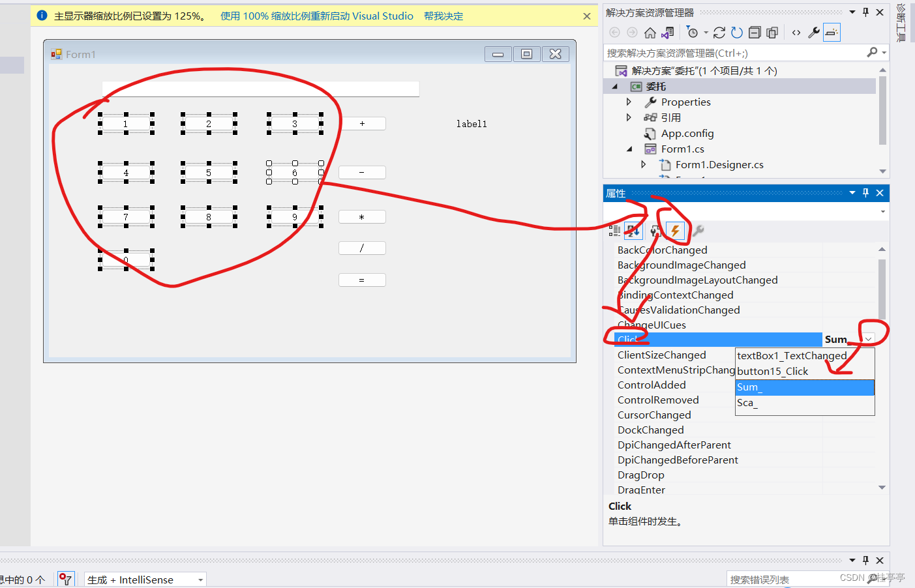915x588 pixels.
Task: Expand the Properties tree node
Action: click(629, 102)
